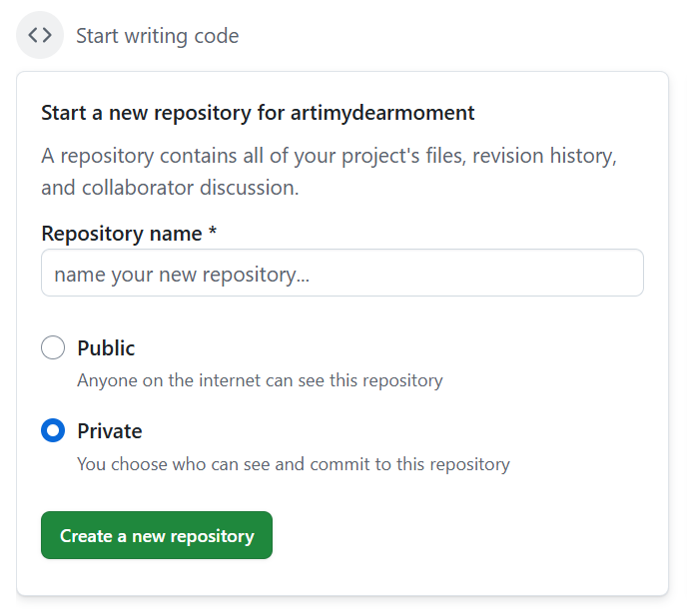The image size is (687, 616).
Task: Click the "Public" visibility label
Action: (x=106, y=348)
